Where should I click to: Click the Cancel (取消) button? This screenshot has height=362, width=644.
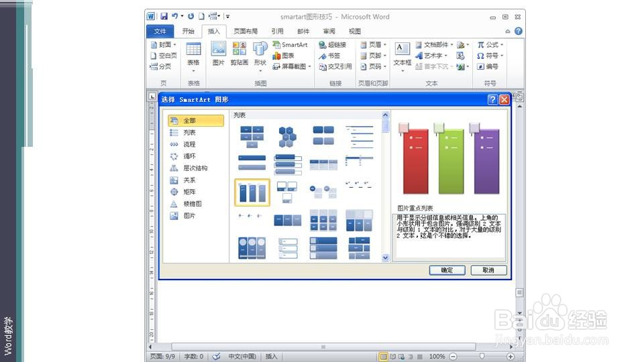488,270
